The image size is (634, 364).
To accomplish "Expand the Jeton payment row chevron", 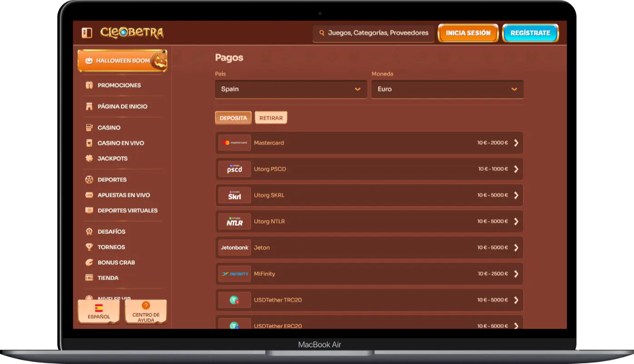I will click(x=516, y=248).
